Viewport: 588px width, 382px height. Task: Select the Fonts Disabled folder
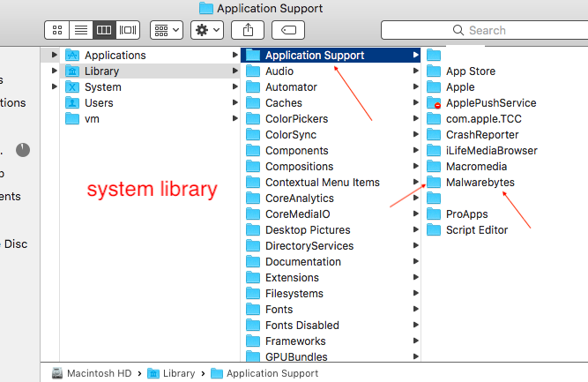pyautogui.click(x=331, y=326)
